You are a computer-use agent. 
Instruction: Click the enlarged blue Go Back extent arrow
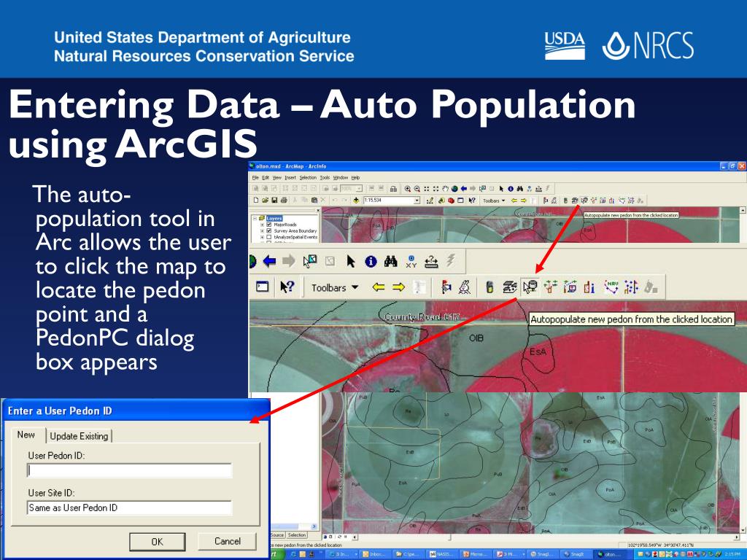pos(269,261)
